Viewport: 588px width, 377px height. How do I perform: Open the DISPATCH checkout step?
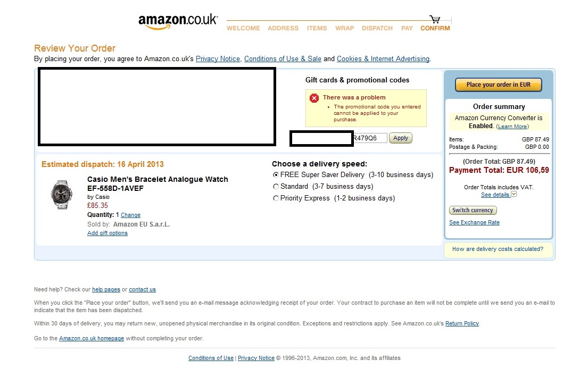(377, 28)
